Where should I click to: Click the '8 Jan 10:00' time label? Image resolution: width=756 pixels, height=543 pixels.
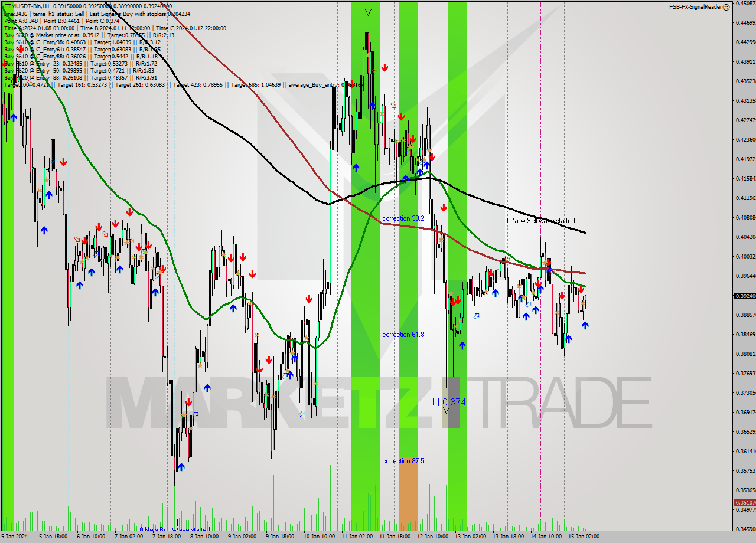(x=204, y=537)
